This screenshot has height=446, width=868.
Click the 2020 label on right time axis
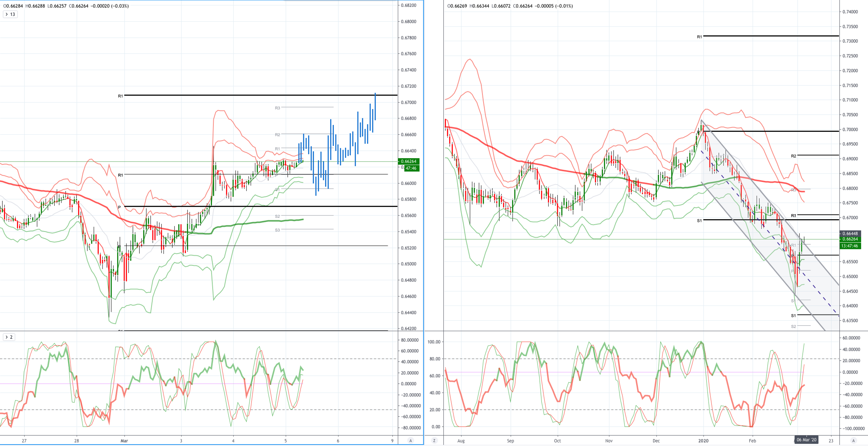[703, 440]
